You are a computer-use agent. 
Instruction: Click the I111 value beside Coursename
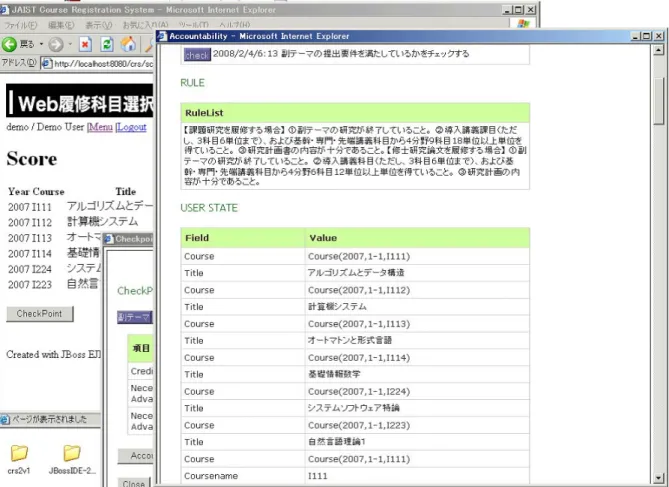pyautogui.click(x=318, y=476)
